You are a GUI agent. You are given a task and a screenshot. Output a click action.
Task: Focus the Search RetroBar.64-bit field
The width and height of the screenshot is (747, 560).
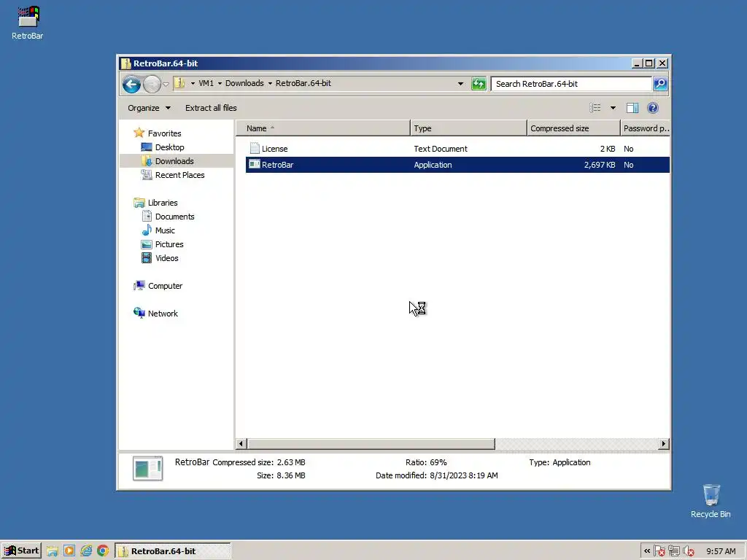[570, 84]
